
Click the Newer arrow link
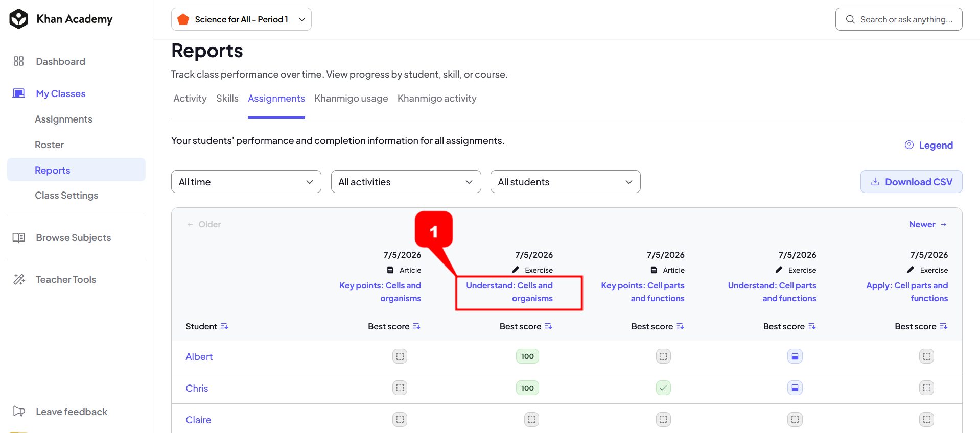[x=928, y=224]
